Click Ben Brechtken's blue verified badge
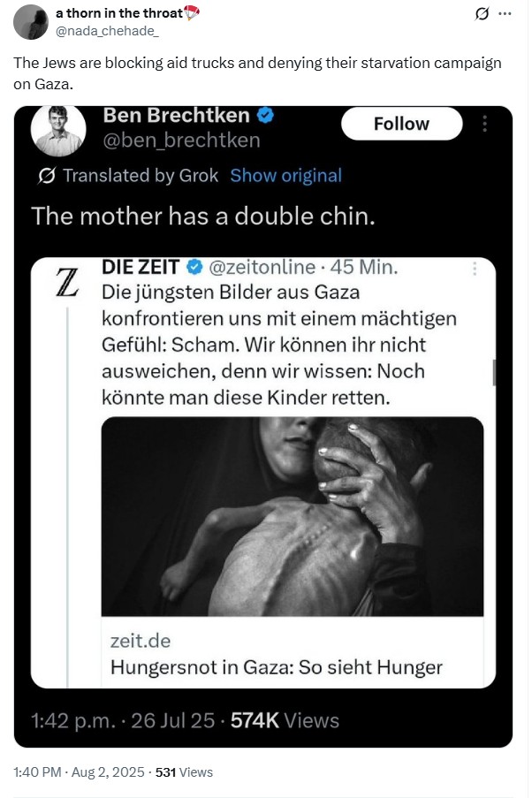Screen dimensions: 532x798 [x=265, y=115]
